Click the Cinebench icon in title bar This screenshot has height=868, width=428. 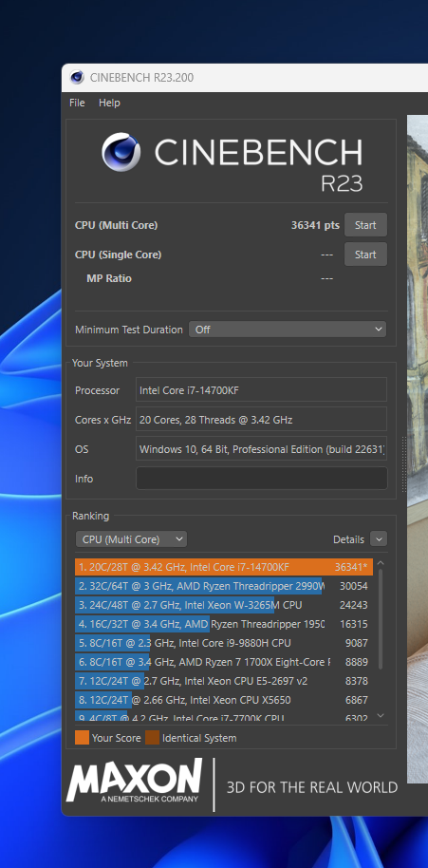point(77,78)
